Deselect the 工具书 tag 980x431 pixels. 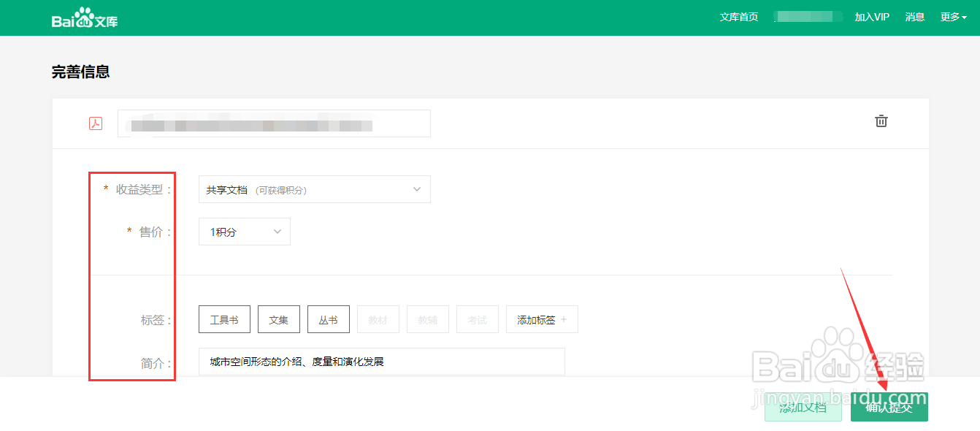click(224, 319)
